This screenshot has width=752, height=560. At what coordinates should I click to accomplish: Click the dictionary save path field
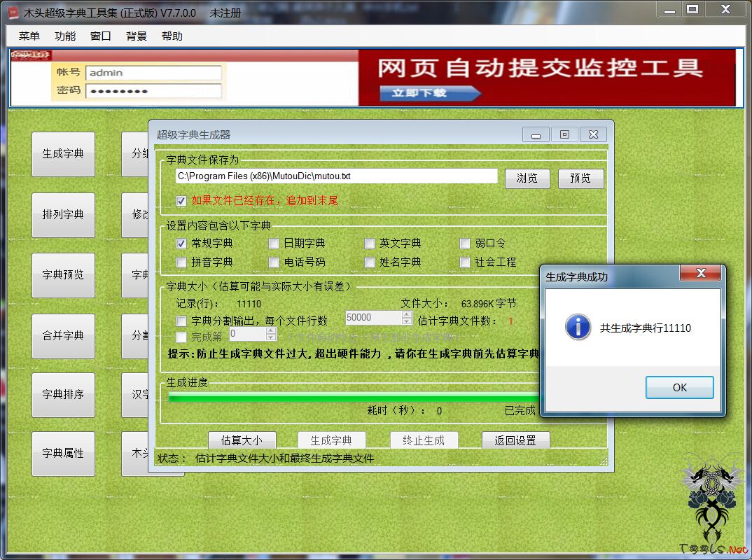pyautogui.click(x=336, y=176)
